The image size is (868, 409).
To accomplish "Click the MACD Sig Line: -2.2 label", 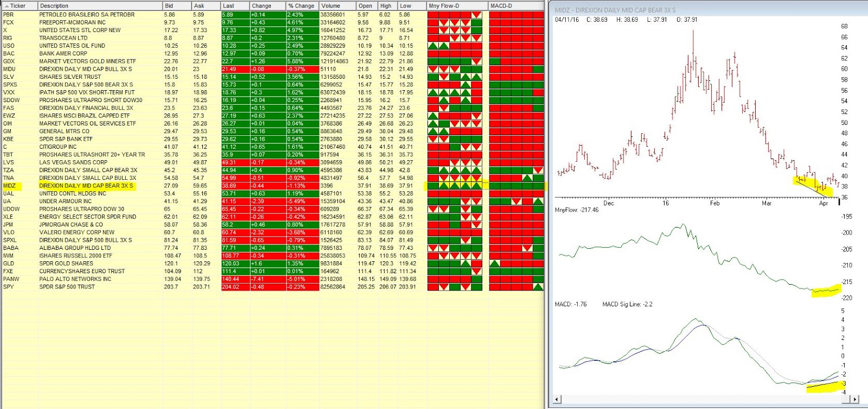I will [628, 304].
